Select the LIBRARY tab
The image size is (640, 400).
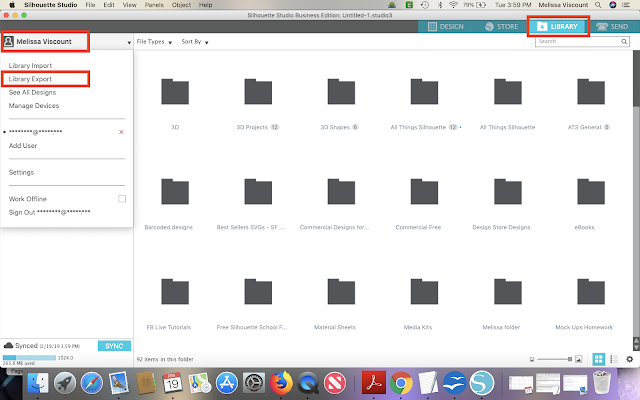point(558,27)
